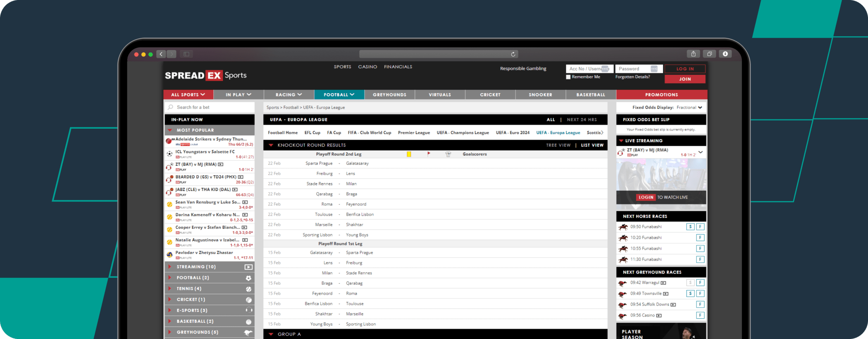The width and height of the screenshot is (868, 339).
Task: Expand the live stream match selector chevron
Action: coord(701,152)
